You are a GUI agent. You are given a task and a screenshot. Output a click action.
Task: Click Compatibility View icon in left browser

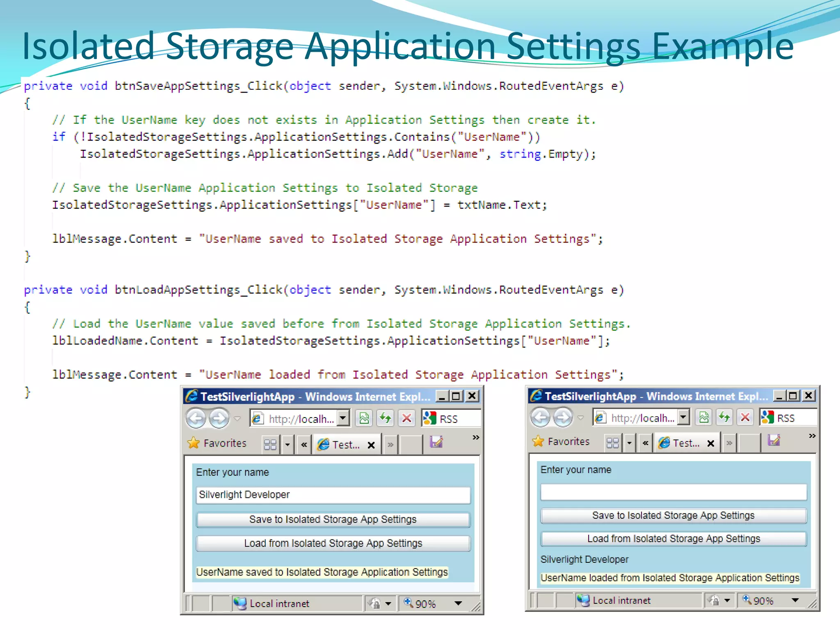click(x=364, y=418)
